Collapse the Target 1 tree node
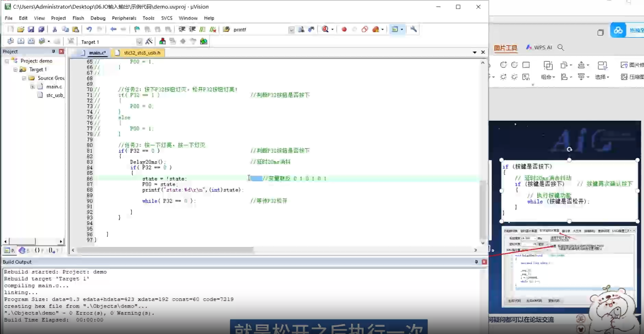Screen dimensions: 644x334 coord(15,70)
